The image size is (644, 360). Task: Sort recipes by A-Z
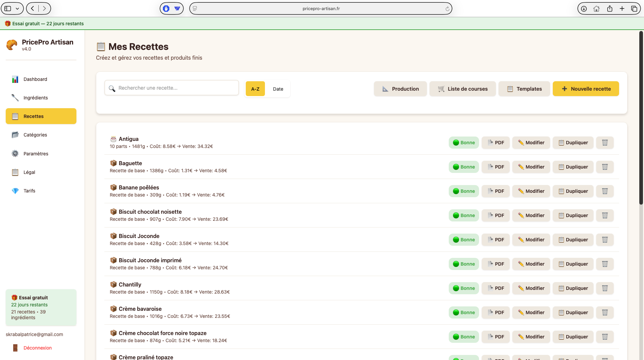[255, 89]
